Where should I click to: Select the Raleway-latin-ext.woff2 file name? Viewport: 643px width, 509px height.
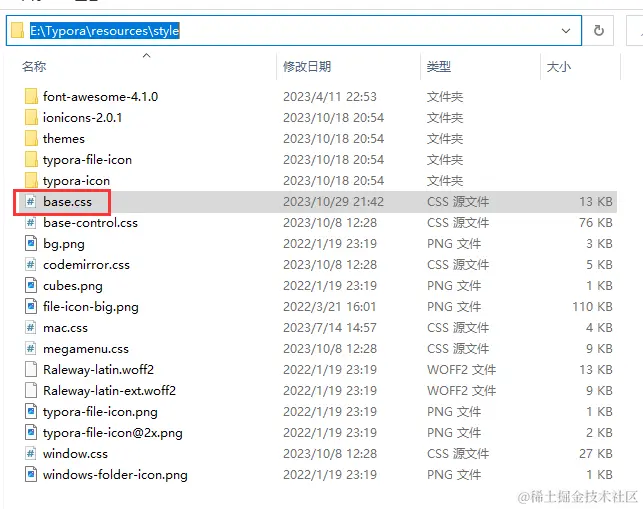[109, 390]
